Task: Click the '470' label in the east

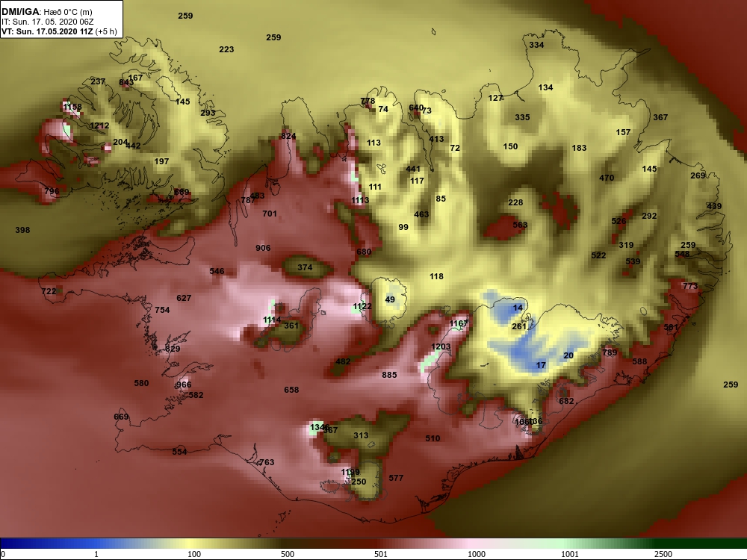Action: [607, 178]
